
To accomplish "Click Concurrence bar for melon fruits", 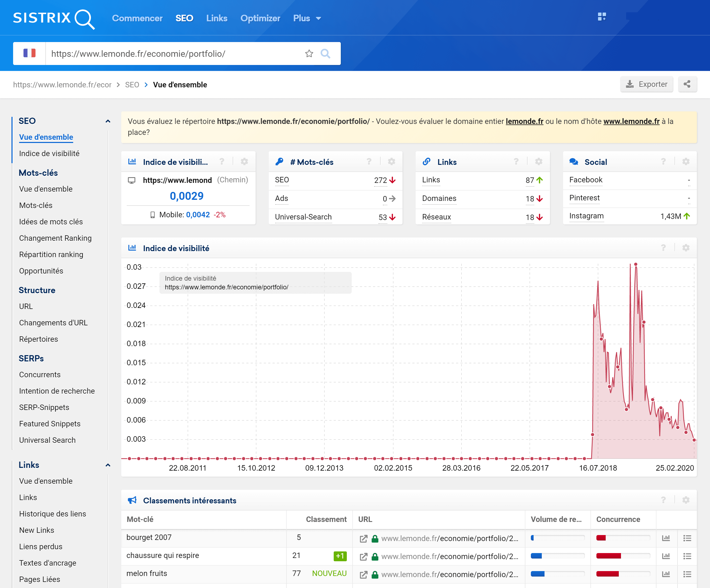I will click(623, 574).
